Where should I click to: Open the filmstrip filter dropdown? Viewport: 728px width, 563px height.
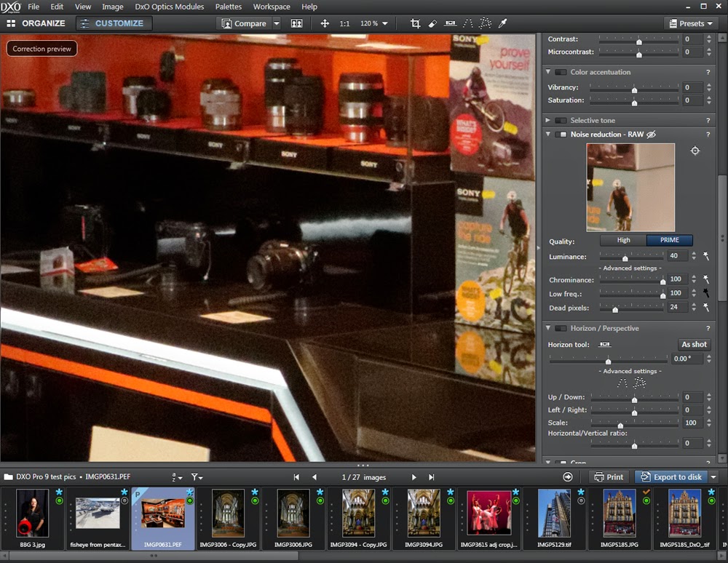pyautogui.click(x=197, y=476)
